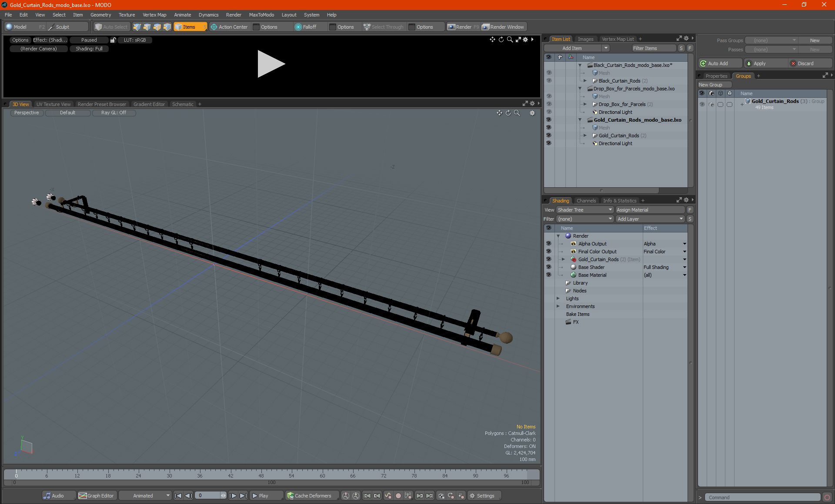Collapse the Render shader tree node
835x504 pixels.
coord(558,236)
